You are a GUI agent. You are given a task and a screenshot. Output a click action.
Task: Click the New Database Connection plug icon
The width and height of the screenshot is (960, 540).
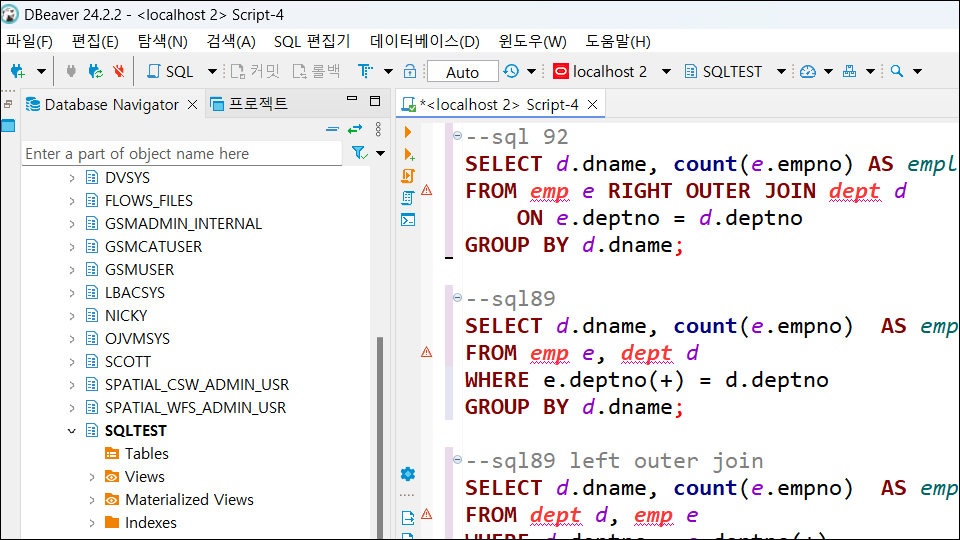pos(18,72)
